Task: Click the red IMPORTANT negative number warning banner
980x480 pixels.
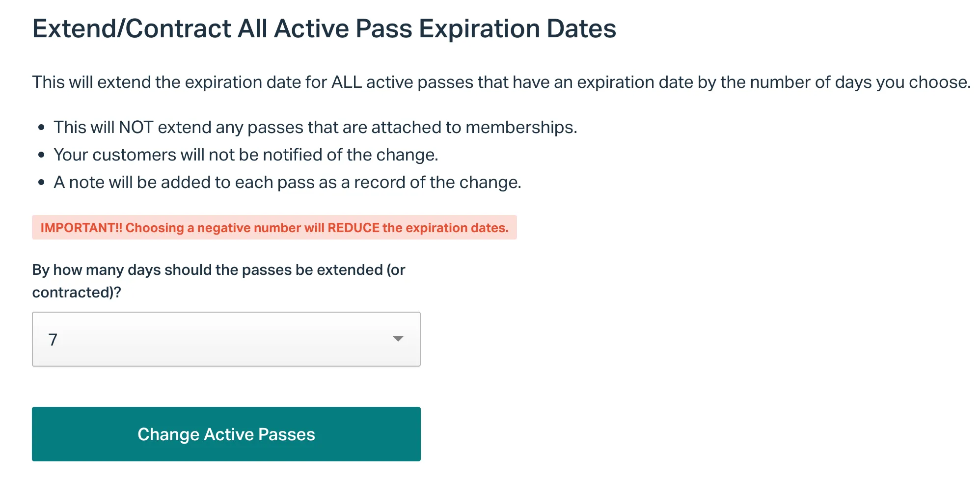Action: 274,227
